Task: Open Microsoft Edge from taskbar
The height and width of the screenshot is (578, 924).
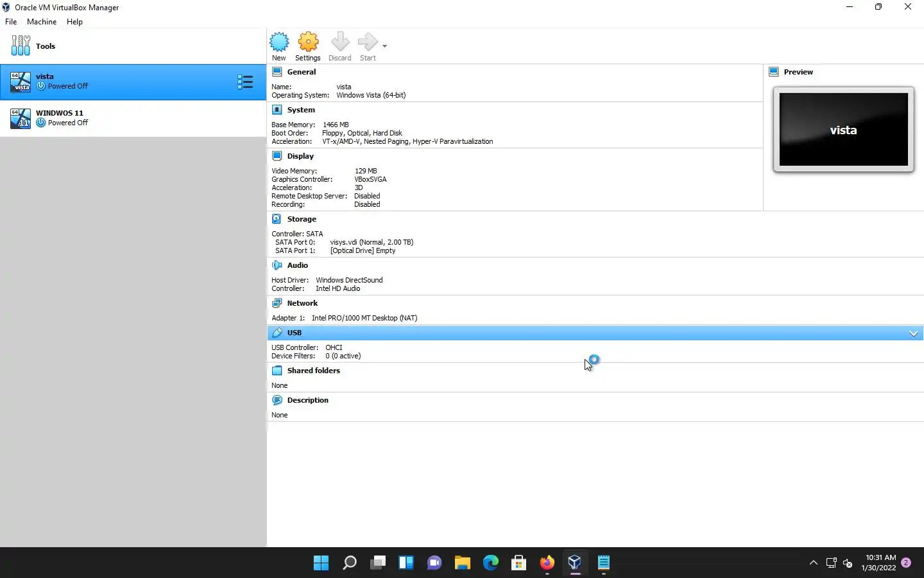Action: [491, 563]
